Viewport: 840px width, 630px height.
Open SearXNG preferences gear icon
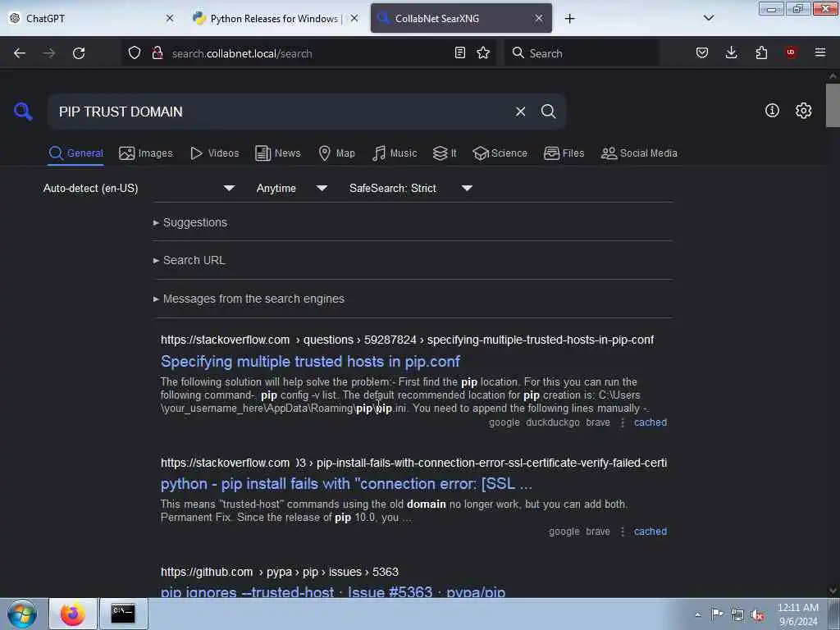[803, 111]
